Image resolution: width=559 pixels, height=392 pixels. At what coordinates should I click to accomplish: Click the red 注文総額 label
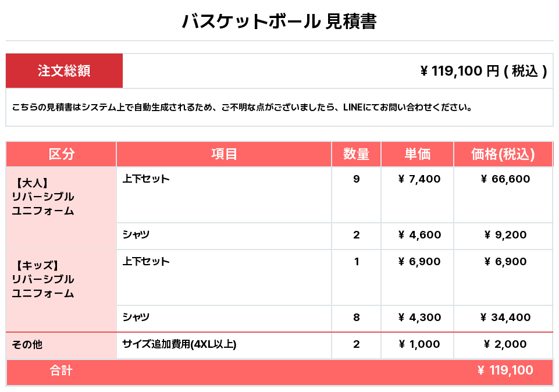pos(64,71)
